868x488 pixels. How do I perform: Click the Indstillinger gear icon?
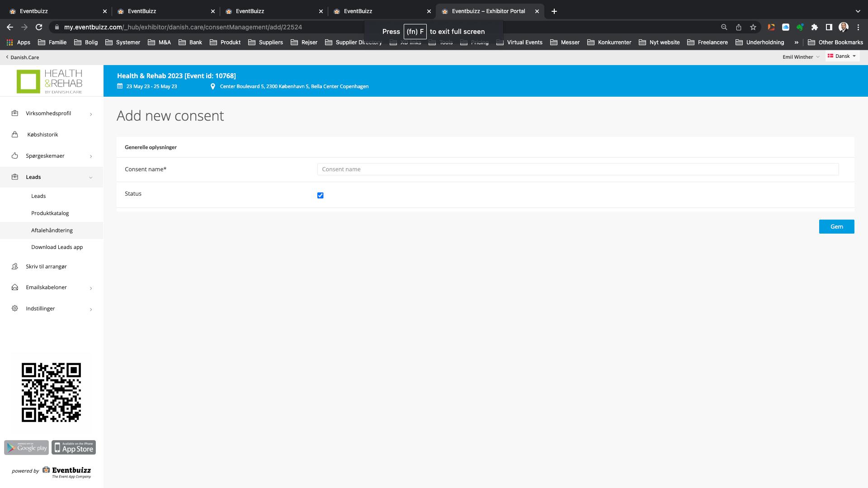(x=15, y=309)
